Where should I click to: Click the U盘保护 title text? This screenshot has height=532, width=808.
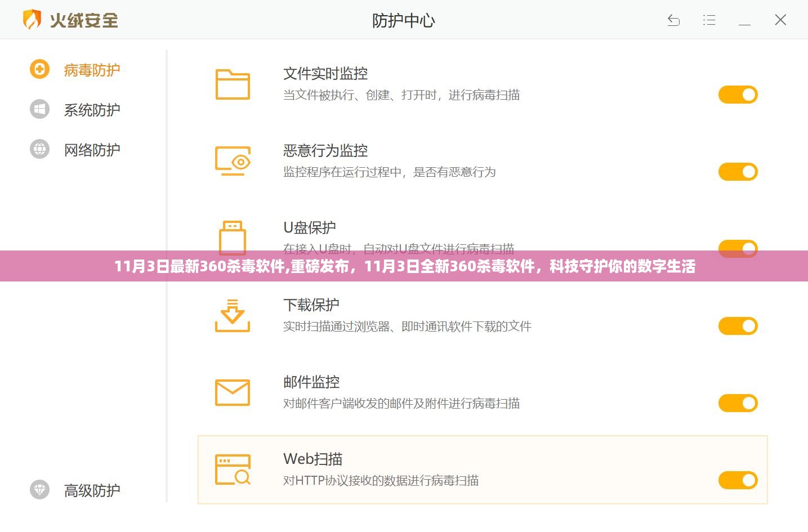coord(309,228)
